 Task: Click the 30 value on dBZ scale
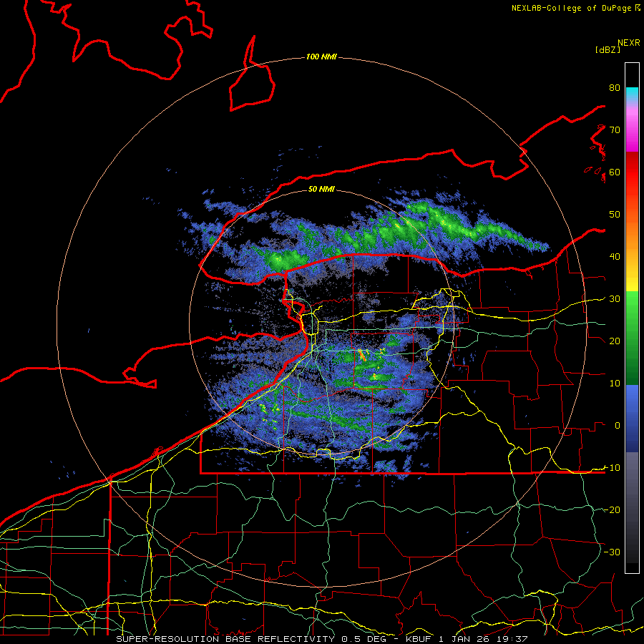(615, 299)
